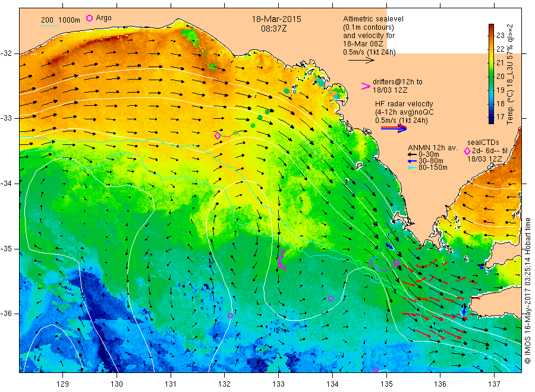The image size is (535, 392).
Task: Click the magenta Argo circle in the legend
Action: pyautogui.click(x=89, y=18)
